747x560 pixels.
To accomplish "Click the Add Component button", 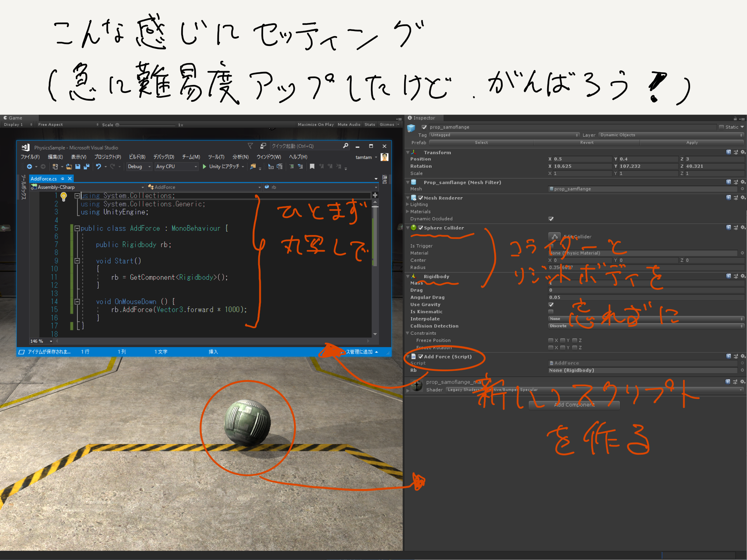I will coord(574,405).
